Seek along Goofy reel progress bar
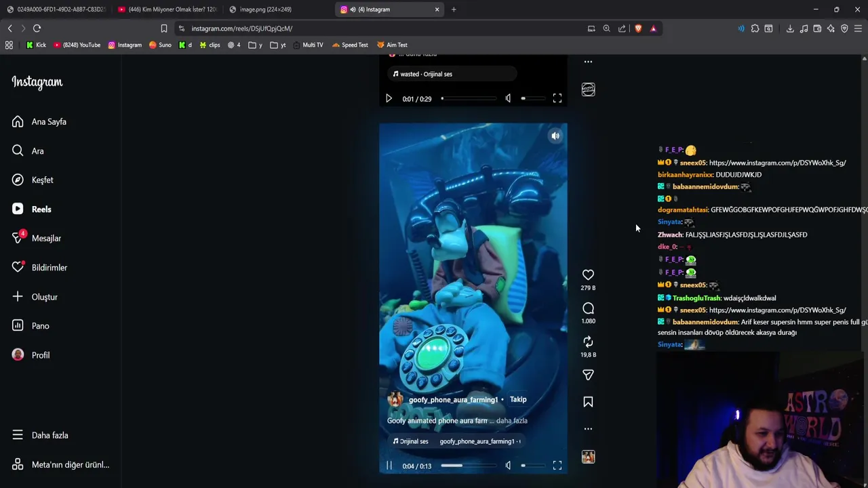The image size is (868, 488). click(468, 466)
